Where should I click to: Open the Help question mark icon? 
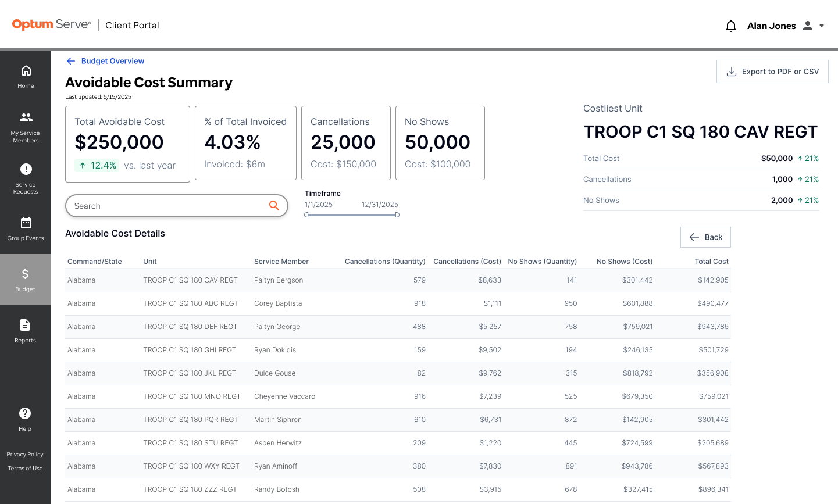point(25,413)
